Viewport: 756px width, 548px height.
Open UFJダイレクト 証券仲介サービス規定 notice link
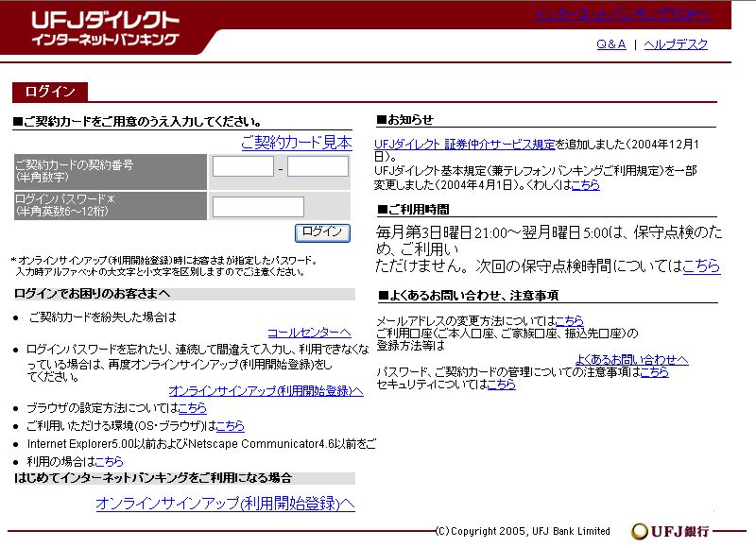point(465,145)
